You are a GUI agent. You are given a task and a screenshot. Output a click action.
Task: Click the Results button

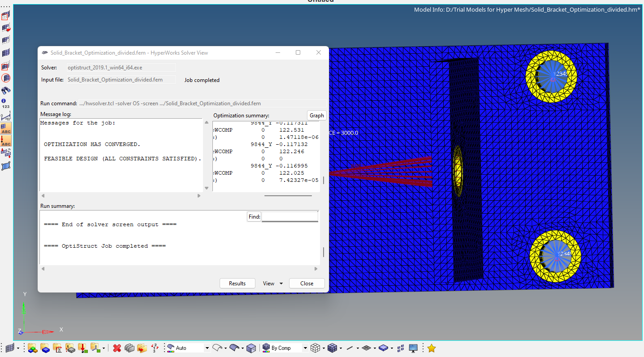(237, 283)
